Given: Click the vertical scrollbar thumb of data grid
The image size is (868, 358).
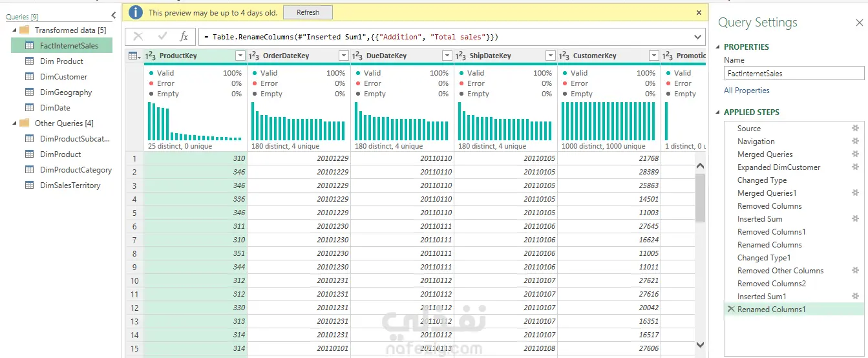Looking at the screenshot, I should pyautogui.click(x=700, y=198).
